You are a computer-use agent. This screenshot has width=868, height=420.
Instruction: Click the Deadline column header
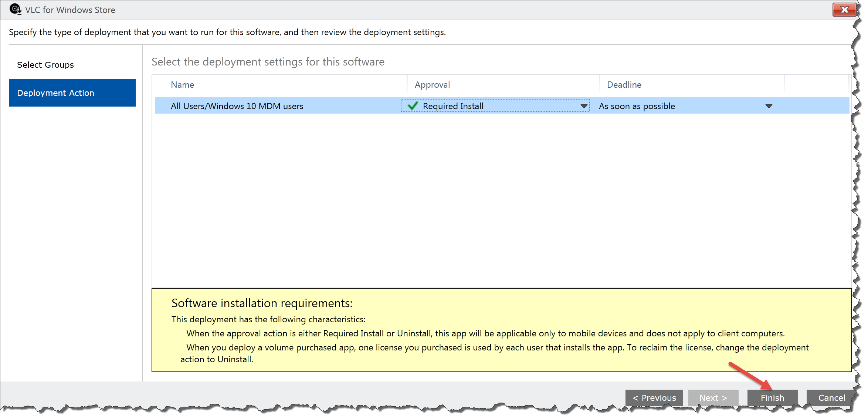(x=624, y=84)
